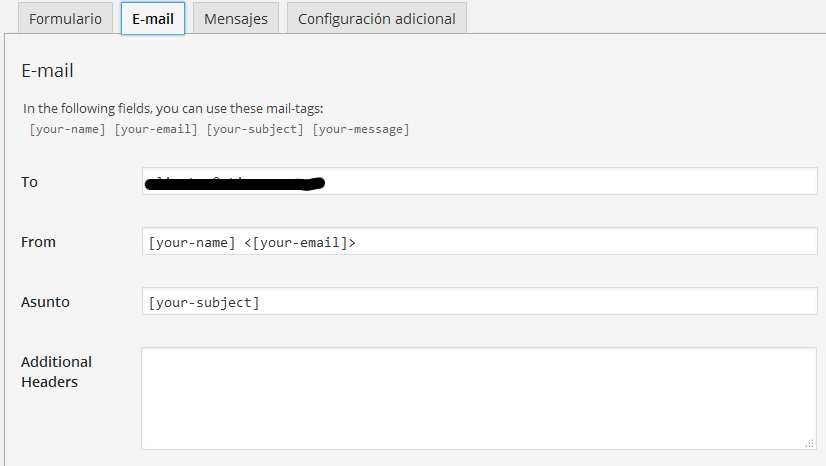Click the [your-name] mail-tag in the hint list

(67, 129)
